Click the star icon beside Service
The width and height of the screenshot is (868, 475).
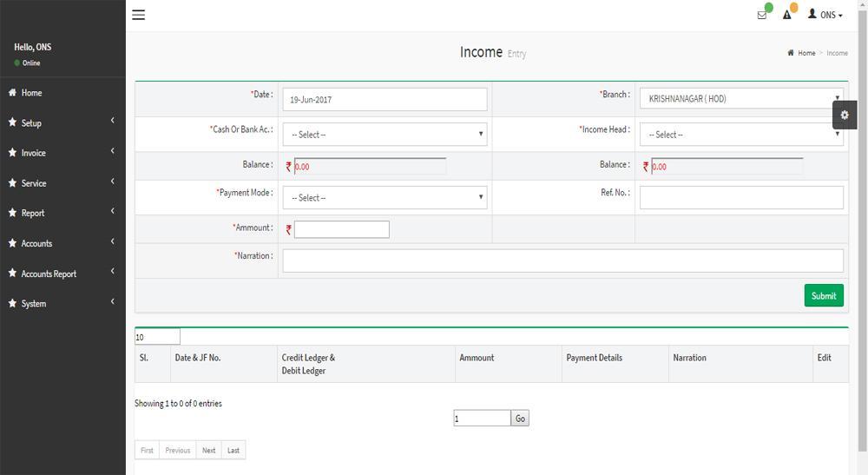12,182
